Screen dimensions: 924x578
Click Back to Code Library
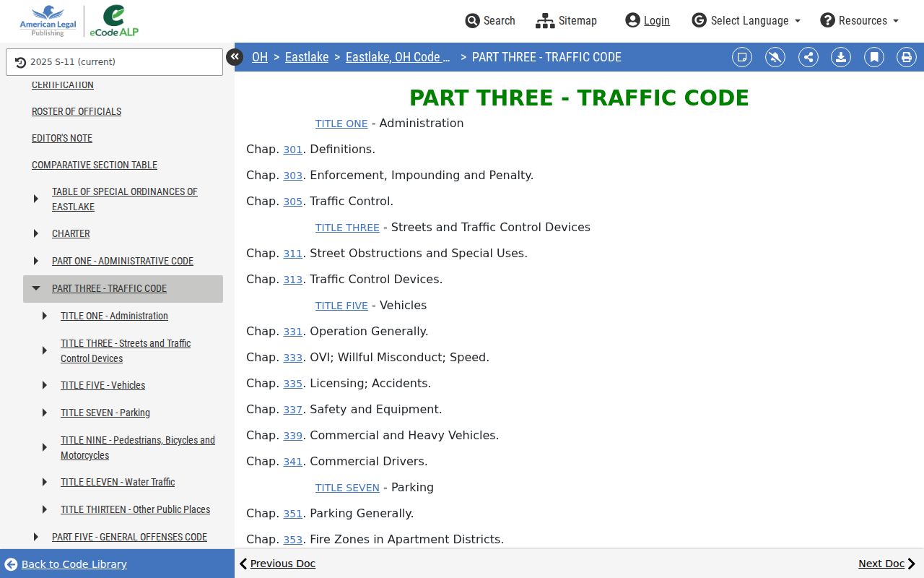pyautogui.click(x=66, y=564)
